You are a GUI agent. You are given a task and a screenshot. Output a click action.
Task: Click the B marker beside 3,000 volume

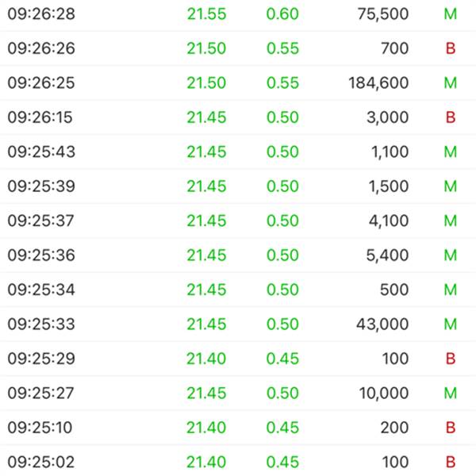[x=451, y=117]
